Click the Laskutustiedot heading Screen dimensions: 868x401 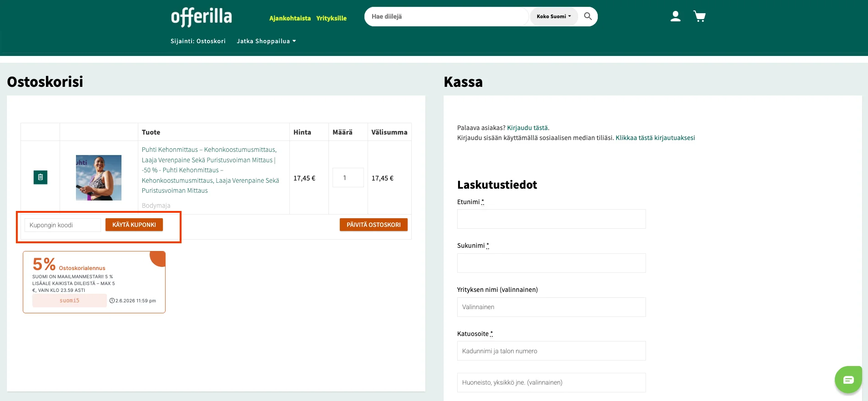point(497,185)
